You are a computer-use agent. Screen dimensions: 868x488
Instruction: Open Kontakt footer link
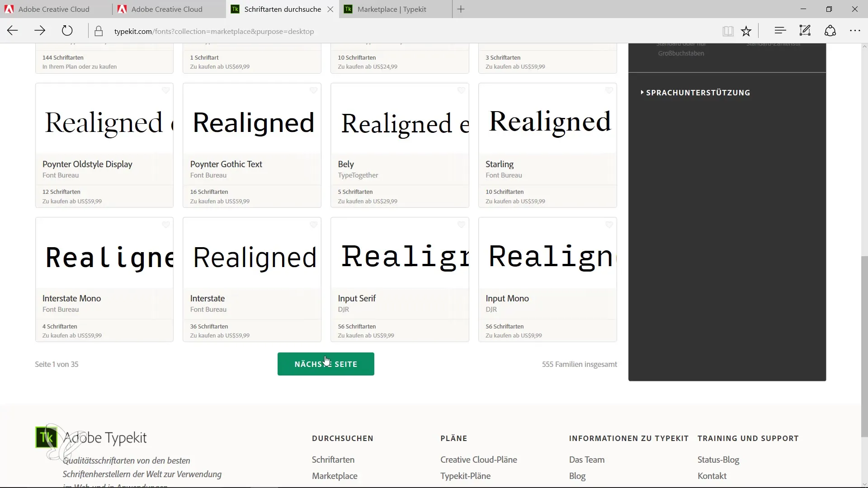[712, 476]
